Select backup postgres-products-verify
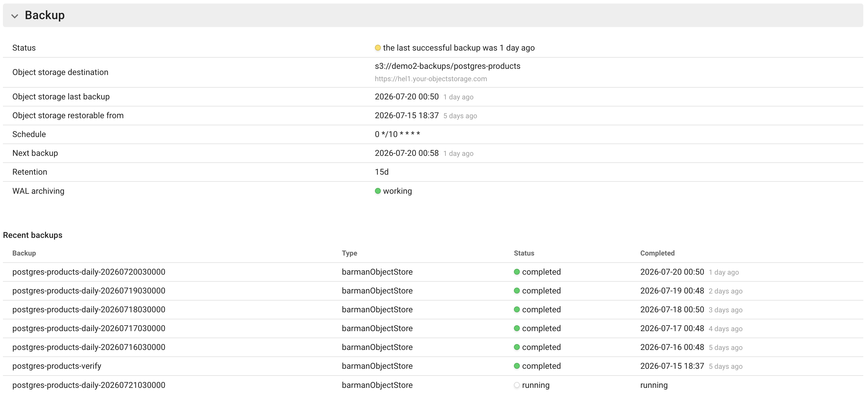 57,366
